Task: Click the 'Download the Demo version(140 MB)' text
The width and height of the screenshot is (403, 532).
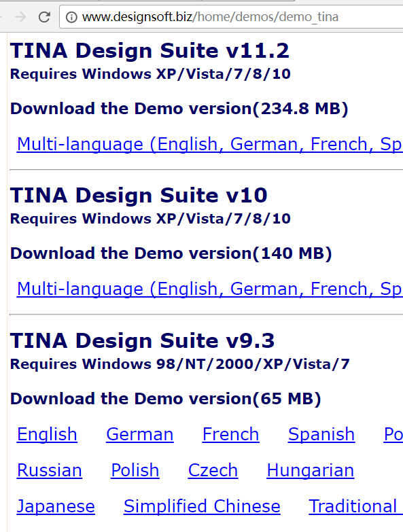Action: pos(171,253)
